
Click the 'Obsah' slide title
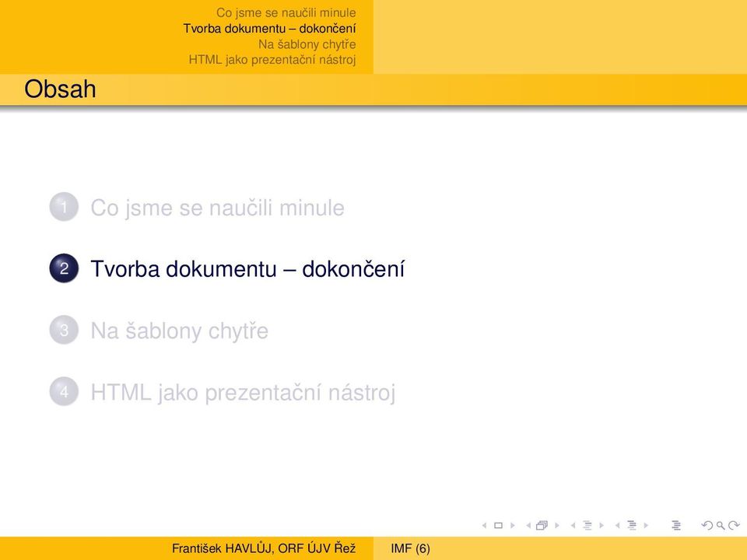60,89
